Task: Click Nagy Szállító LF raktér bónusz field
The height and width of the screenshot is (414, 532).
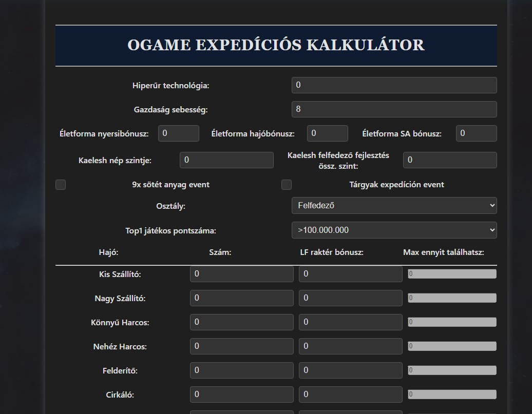Action: (351, 298)
